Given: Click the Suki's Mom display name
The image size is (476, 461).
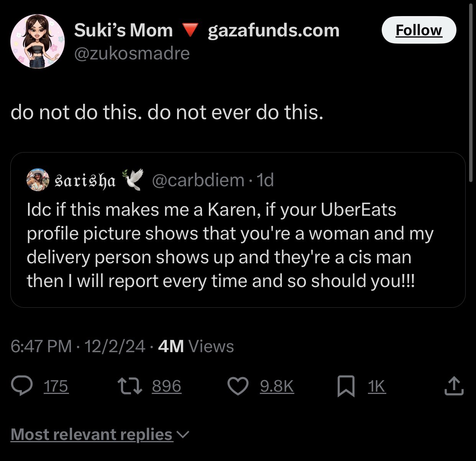Looking at the screenshot, I should tap(123, 30).
